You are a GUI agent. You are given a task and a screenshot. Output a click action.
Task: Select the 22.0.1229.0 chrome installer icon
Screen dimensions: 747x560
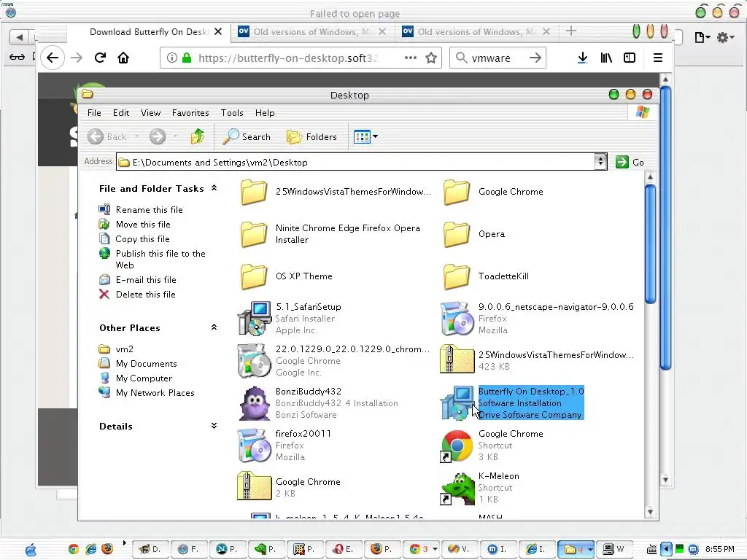coord(255,360)
